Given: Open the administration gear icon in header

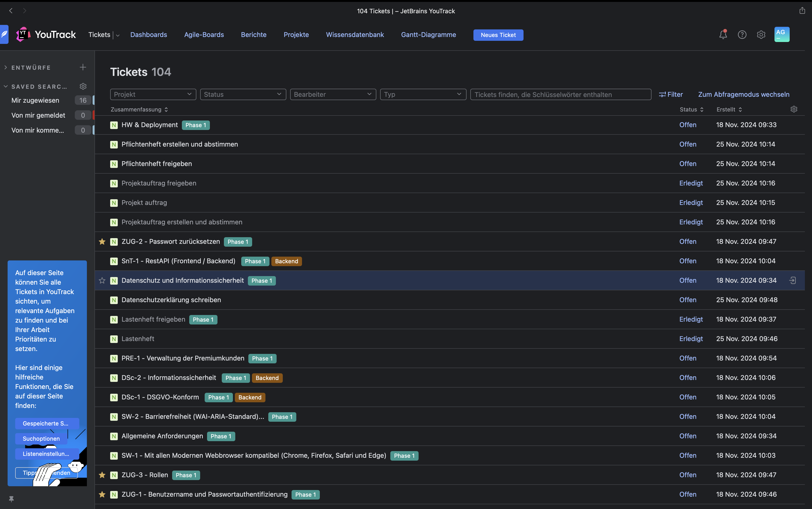Looking at the screenshot, I should (x=761, y=35).
